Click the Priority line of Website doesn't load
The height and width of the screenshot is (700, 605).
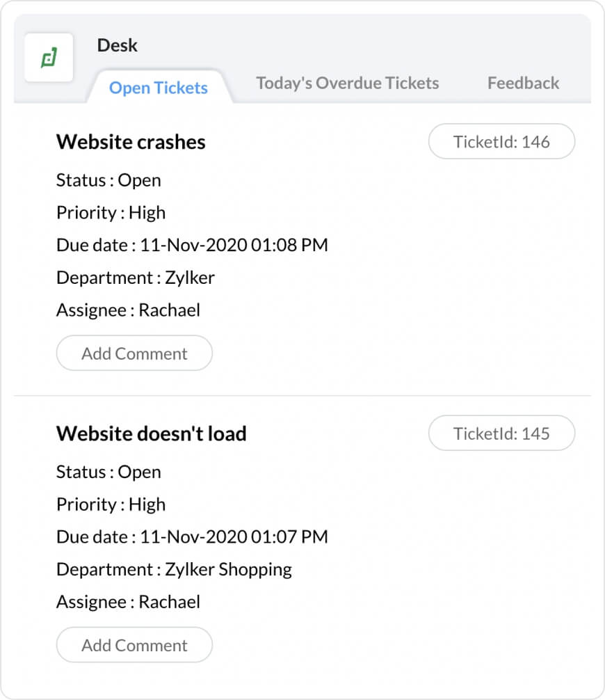[111, 504]
